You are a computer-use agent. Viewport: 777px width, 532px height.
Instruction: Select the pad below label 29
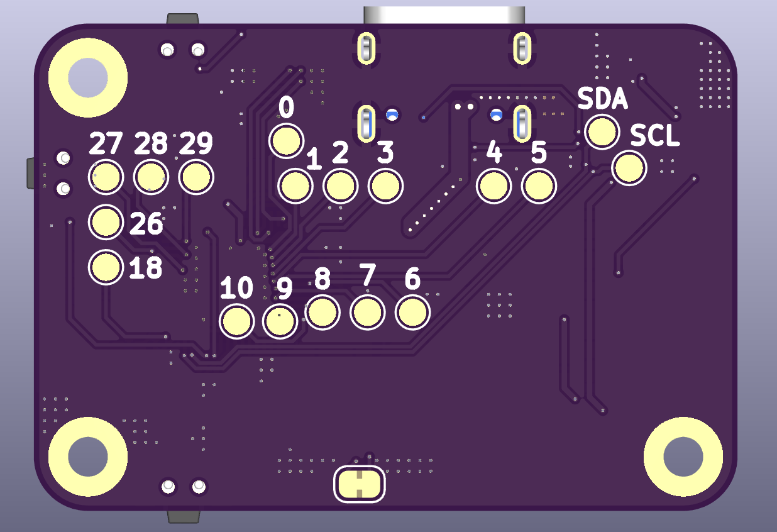coord(196,177)
